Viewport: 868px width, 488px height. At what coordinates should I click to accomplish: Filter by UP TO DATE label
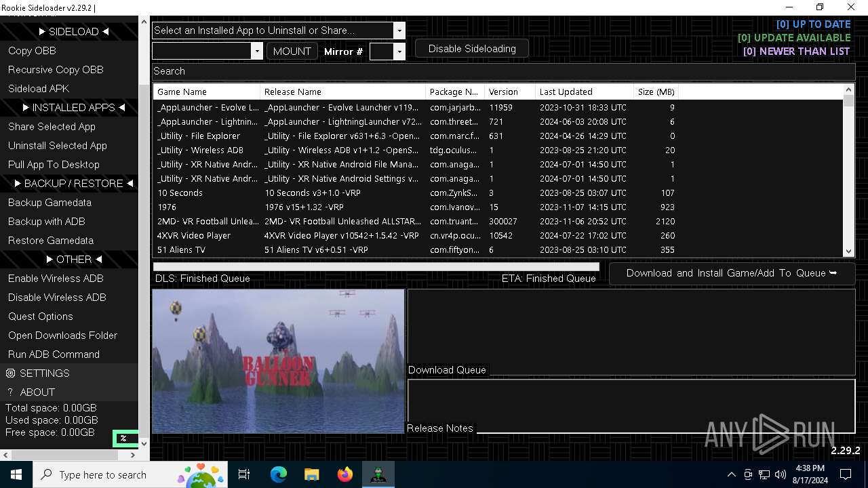coord(813,24)
